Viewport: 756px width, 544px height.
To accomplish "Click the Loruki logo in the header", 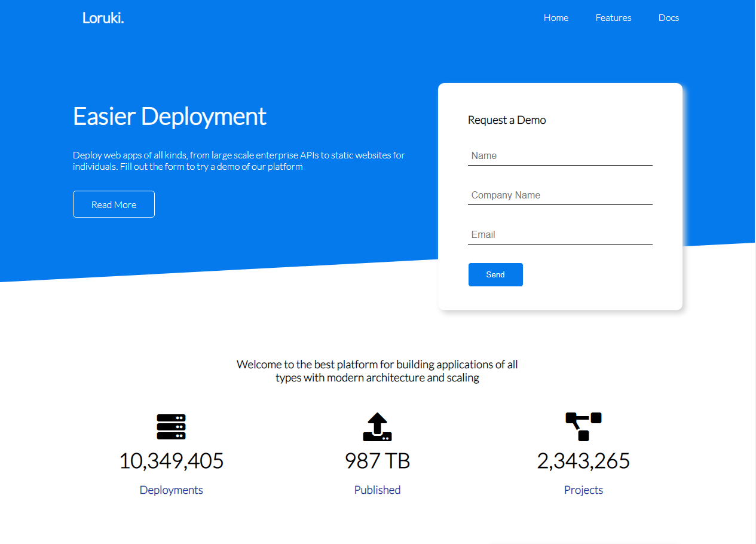I will pos(103,18).
